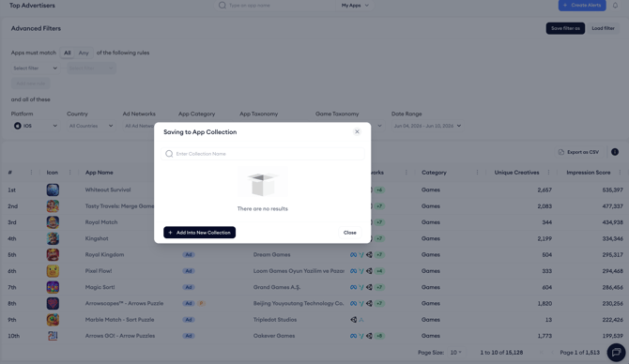The image size is (629, 364).
Task: Click the App Name column header
Action: (100, 173)
